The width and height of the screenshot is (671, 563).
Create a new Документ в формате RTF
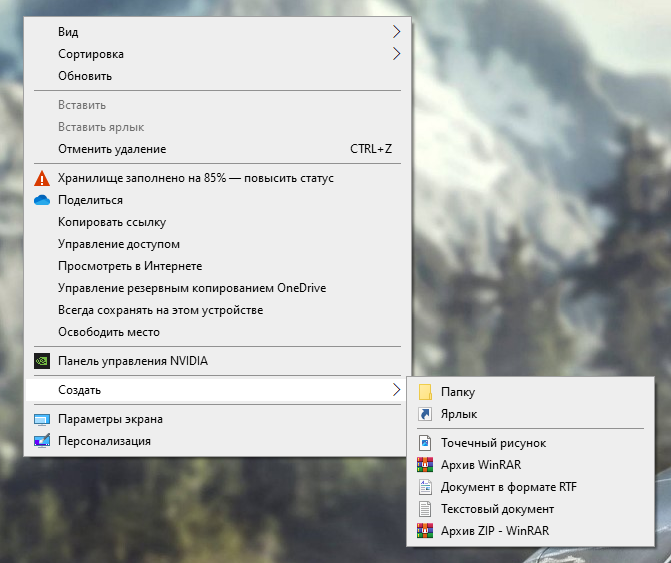tap(530, 487)
